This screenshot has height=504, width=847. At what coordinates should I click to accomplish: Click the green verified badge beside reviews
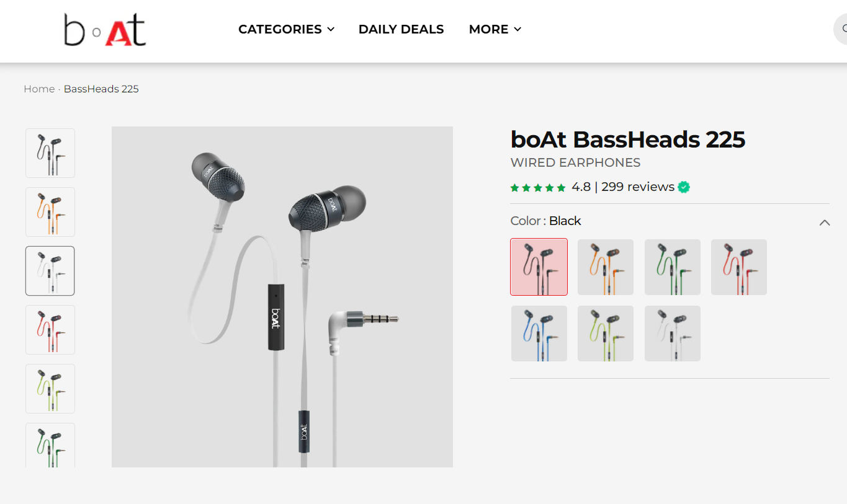[684, 187]
